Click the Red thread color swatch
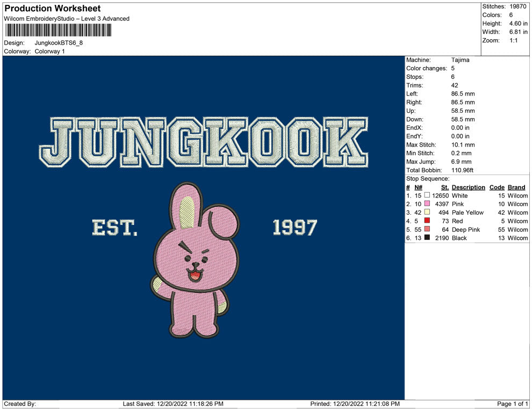Viewport: 532px width, 409px height. (x=427, y=221)
